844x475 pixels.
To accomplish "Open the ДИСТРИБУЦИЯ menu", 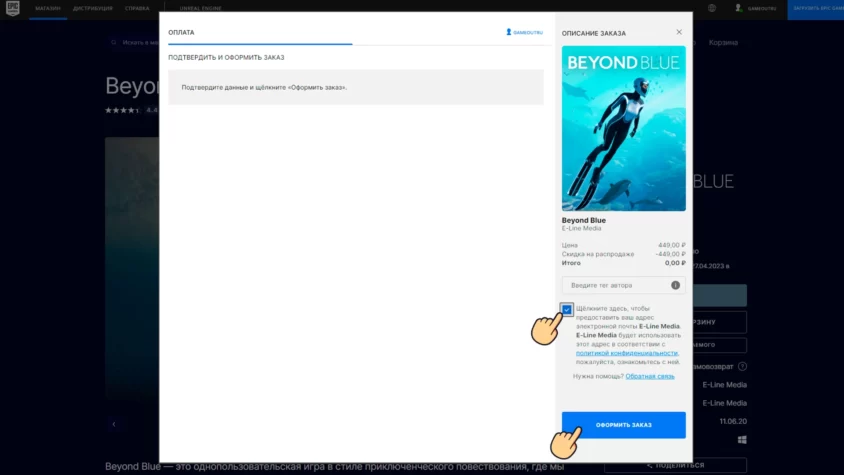I will pos(93,9).
